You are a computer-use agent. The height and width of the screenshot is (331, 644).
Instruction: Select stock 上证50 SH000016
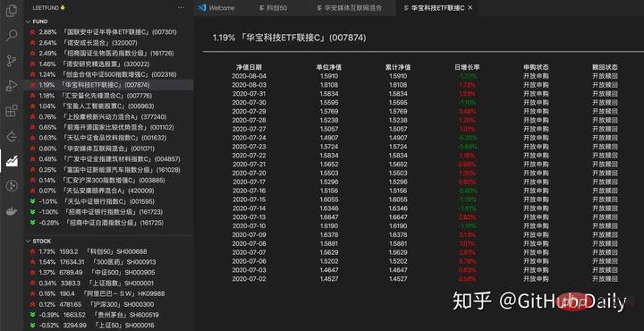coord(109,326)
